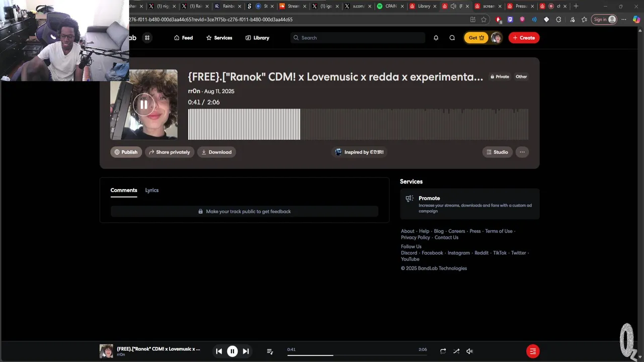Image resolution: width=644 pixels, height=362 pixels.
Task: Open browser settings ellipsis menu
Action: [624, 20]
